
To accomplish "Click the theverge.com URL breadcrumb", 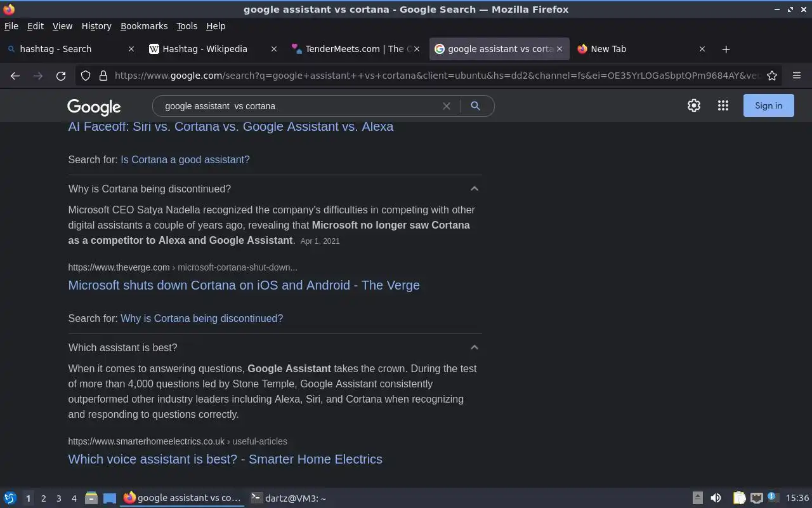I will click(183, 267).
